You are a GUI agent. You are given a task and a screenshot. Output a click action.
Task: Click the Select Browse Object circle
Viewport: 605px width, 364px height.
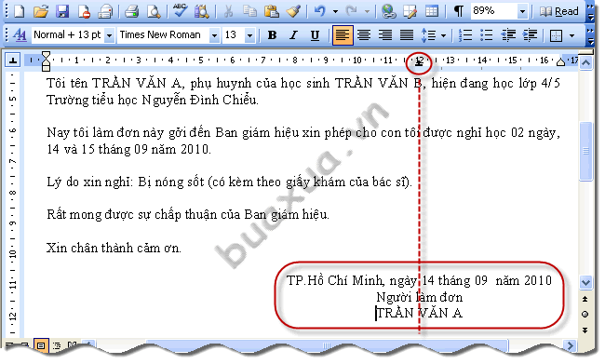585,315
